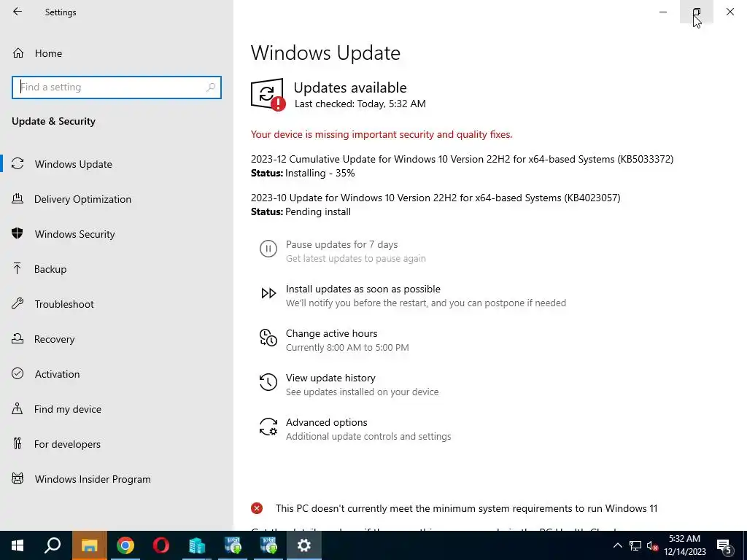This screenshot has width=747, height=560.
Task: Go back using the Settings back arrow
Action: tap(18, 12)
